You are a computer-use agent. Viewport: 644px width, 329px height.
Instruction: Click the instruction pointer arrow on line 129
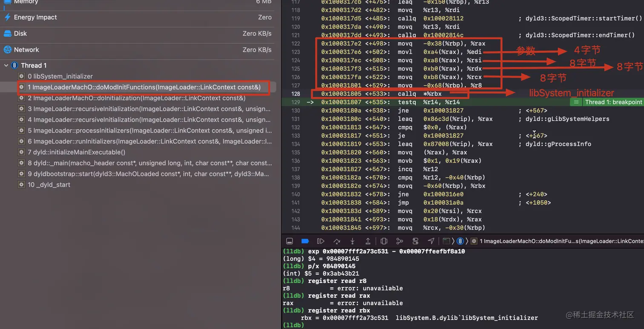click(310, 102)
